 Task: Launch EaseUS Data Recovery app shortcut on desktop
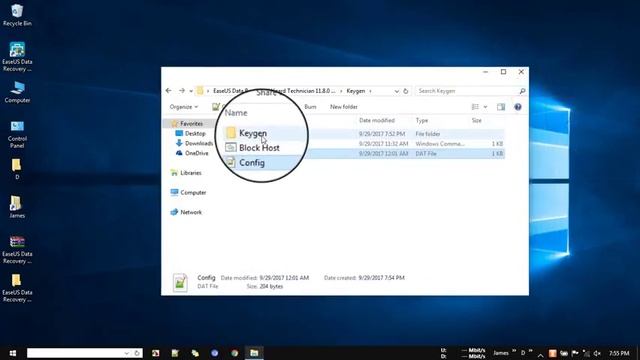pyautogui.click(x=17, y=56)
